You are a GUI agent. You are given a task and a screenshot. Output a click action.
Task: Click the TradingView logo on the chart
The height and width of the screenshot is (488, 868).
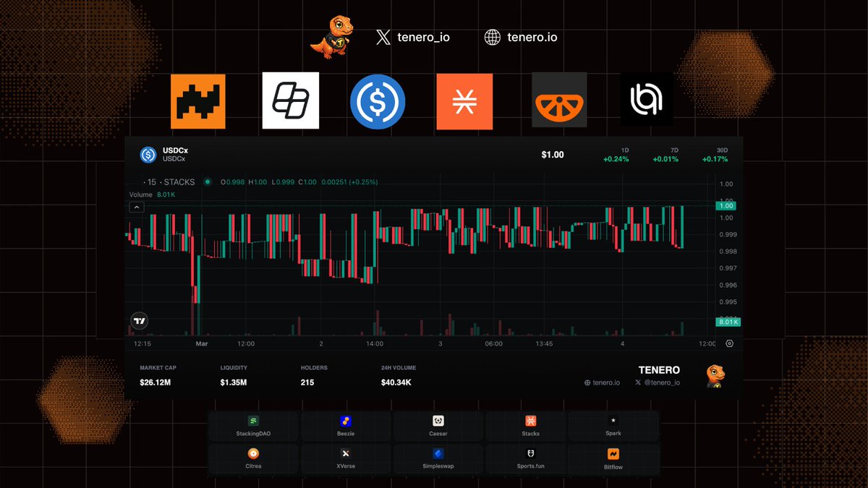tap(140, 321)
